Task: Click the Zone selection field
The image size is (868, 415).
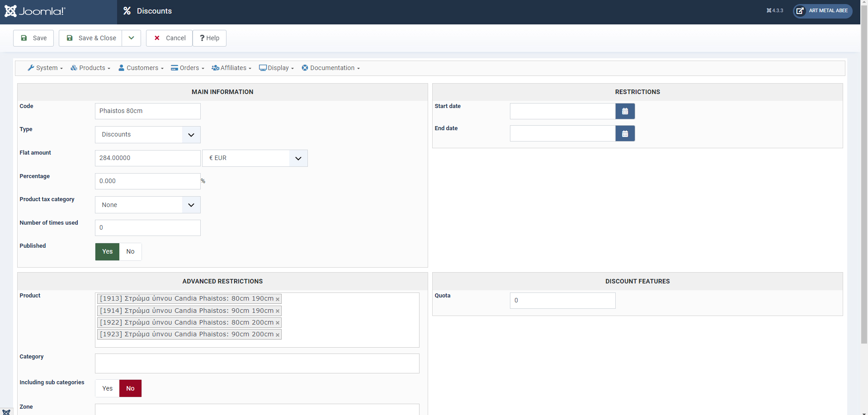Action: (x=257, y=410)
